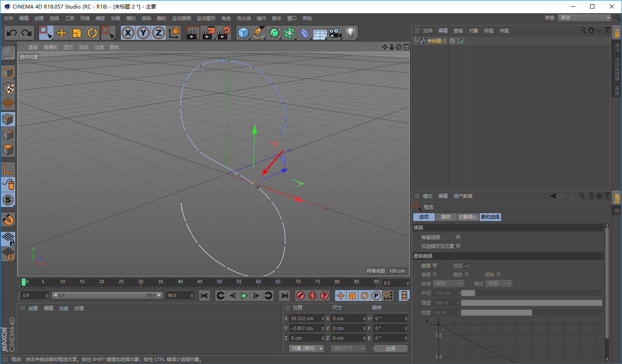Open the live selection tool flyout
The width and height of the screenshot is (622, 364).
[x=108, y=33]
